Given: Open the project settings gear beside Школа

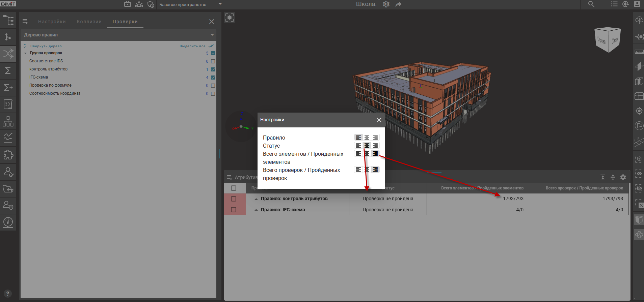Looking at the screenshot, I should pos(386,4).
